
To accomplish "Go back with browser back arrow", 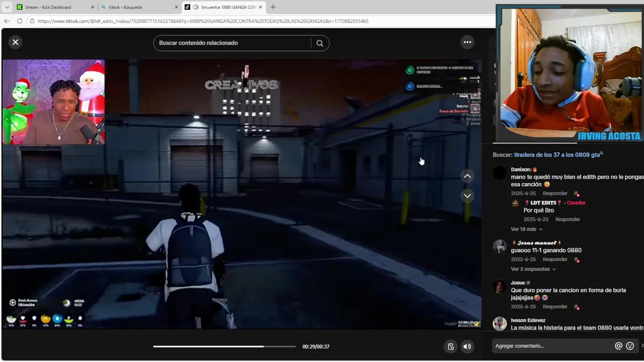I will [7, 21].
